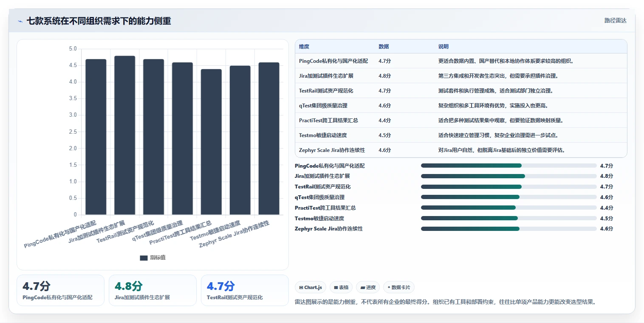The height and width of the screenshot is (323, 644).
Task: Click the PractiTest跨工具结果汇总 progress bar
Action: [509, 208]
